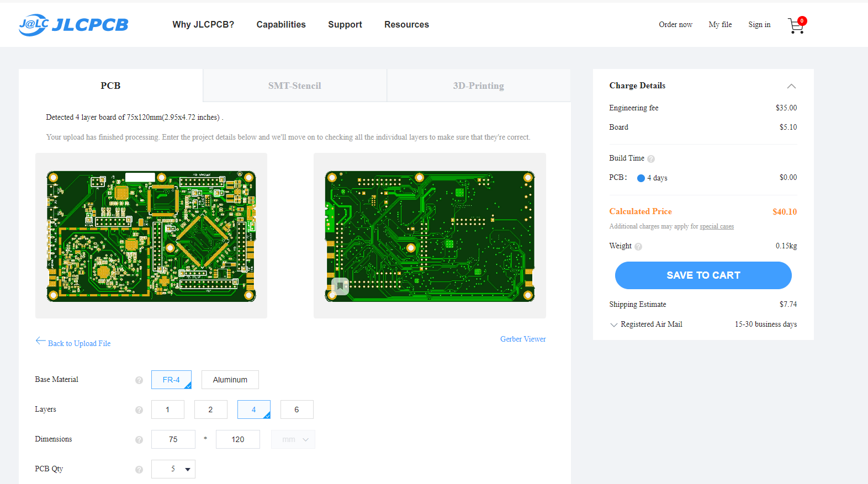Open the special cases link

click(717, 226)
